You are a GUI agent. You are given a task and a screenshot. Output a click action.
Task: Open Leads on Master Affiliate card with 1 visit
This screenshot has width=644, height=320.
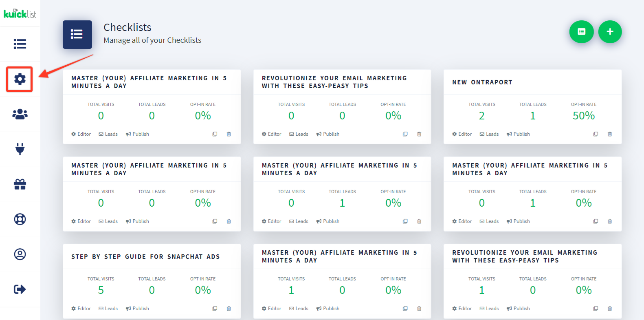pyautogui.click(x=299, y=309)
